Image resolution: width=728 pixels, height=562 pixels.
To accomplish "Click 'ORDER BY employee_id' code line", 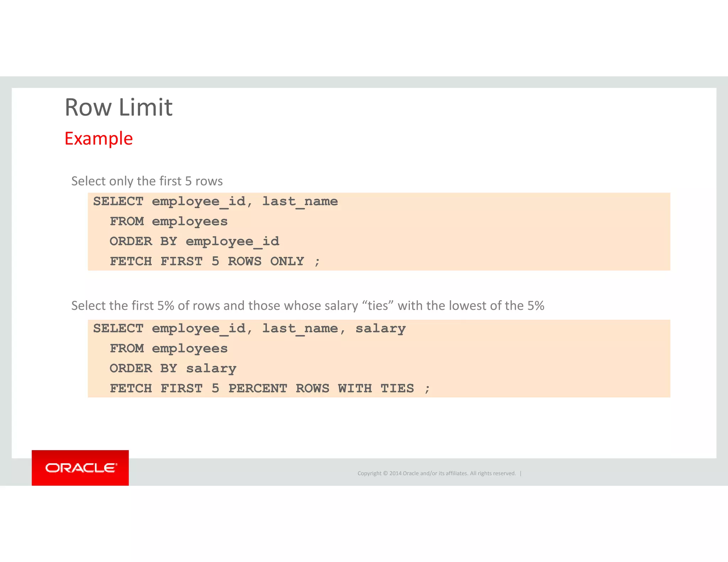I will tap(194, 242).
